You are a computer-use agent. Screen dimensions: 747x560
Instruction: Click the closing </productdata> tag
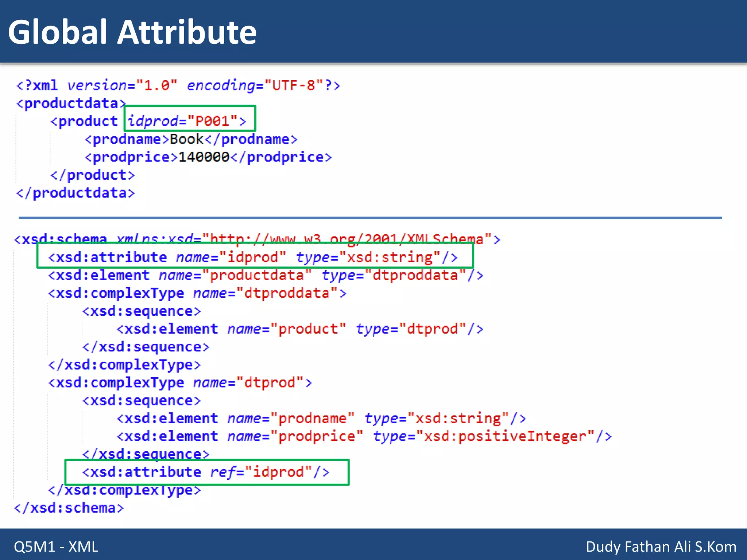76,192
